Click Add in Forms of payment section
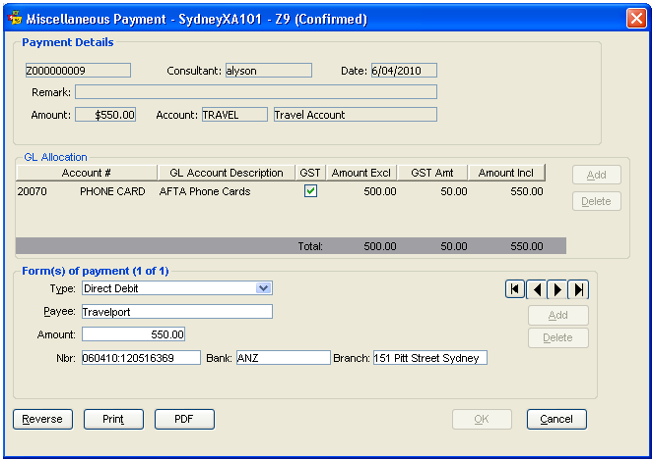The width and height of the screenshot is (653, 461). tap(558, 315)
